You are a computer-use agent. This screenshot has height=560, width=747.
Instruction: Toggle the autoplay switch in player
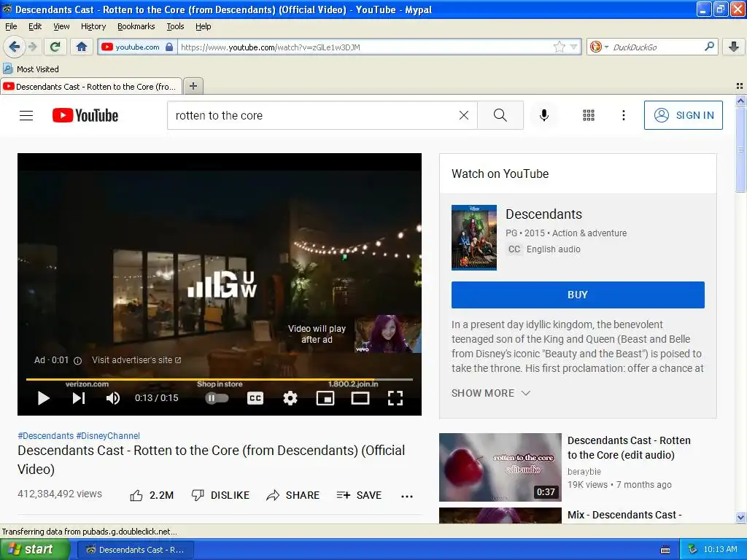click(x=217, y=398)
